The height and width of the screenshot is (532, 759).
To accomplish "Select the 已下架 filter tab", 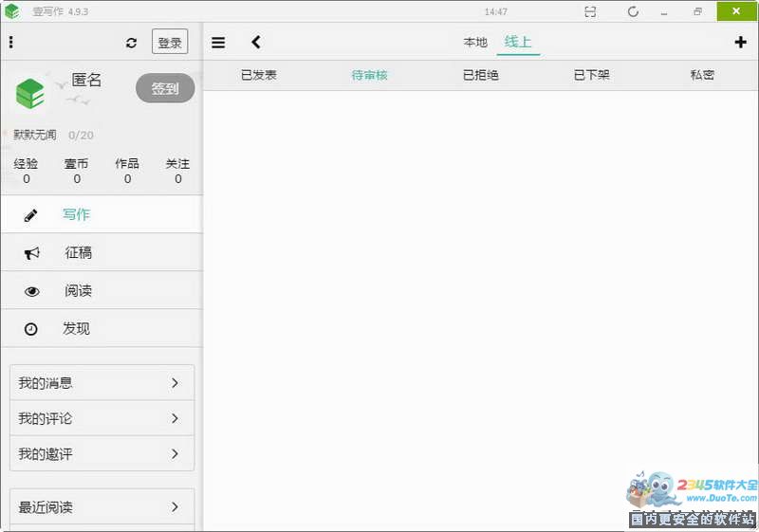I will point(591,75).
